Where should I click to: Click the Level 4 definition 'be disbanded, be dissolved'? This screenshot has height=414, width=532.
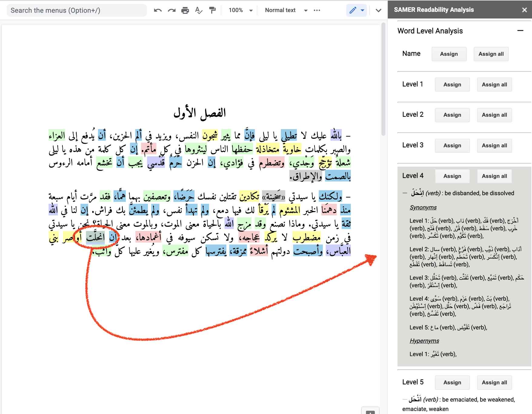(x=479, y=193)
